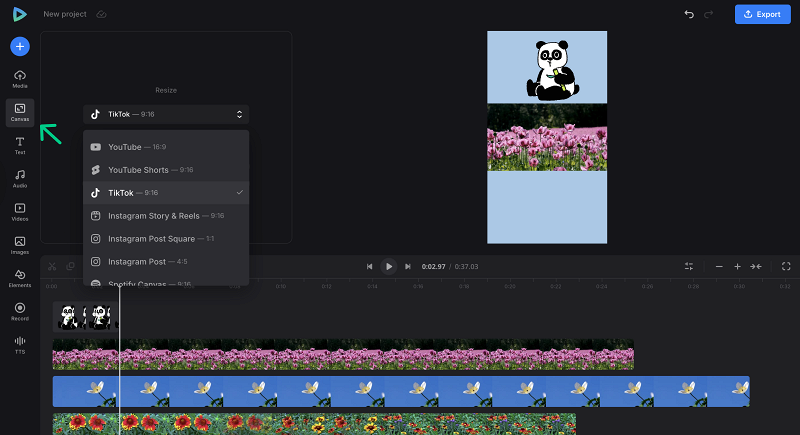Click the 0:20 mark on timeline ruler
Viewport: 800px width, 435px height.
[510, 286]
